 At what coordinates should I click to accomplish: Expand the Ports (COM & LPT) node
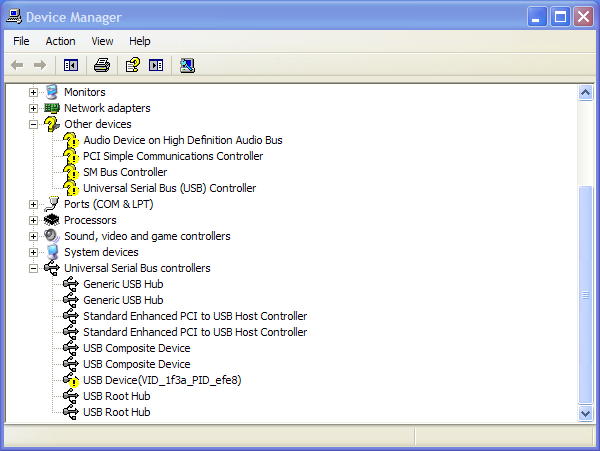[x=33, y=205]
